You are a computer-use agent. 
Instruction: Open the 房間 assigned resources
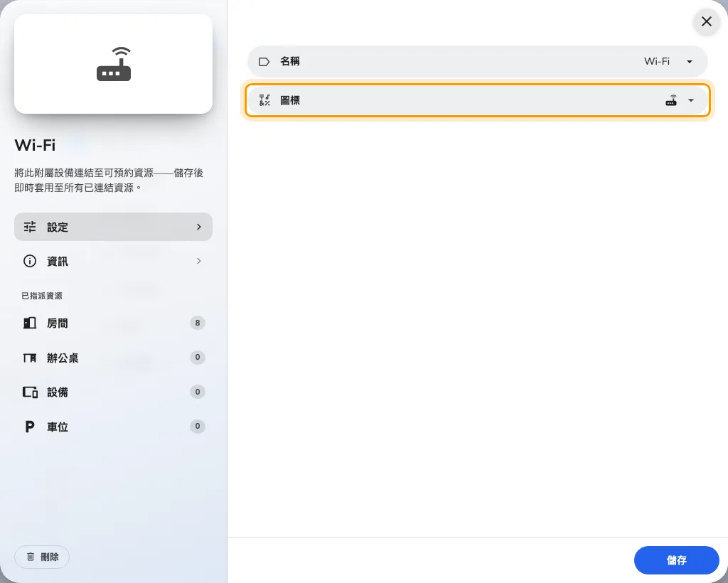[x=113, y=323]
